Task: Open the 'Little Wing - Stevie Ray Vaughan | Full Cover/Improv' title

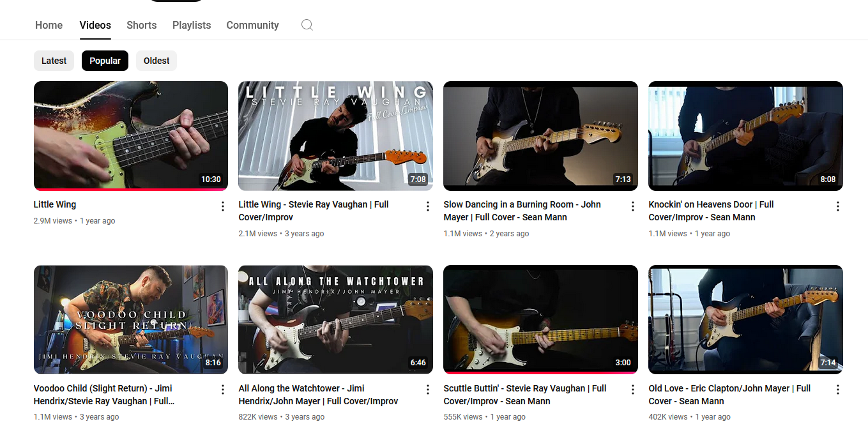Action: coord(314,211)
